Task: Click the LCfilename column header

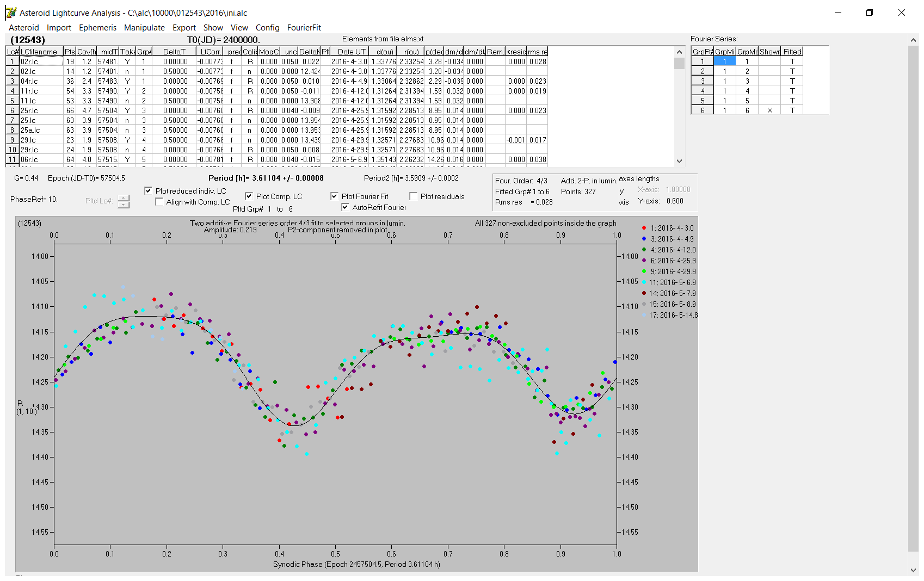Action: click(41, 52)
